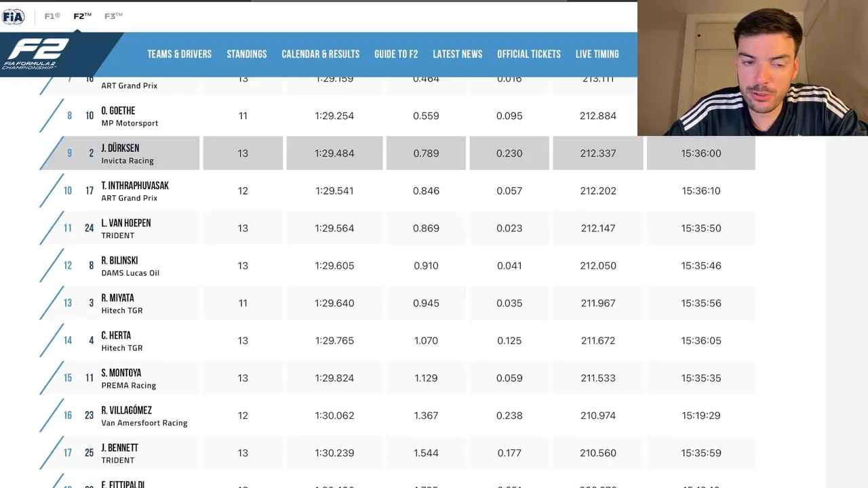Click time of day 15:19:29
This screenshot has width=868, height=488.
(x=701, y=415)
